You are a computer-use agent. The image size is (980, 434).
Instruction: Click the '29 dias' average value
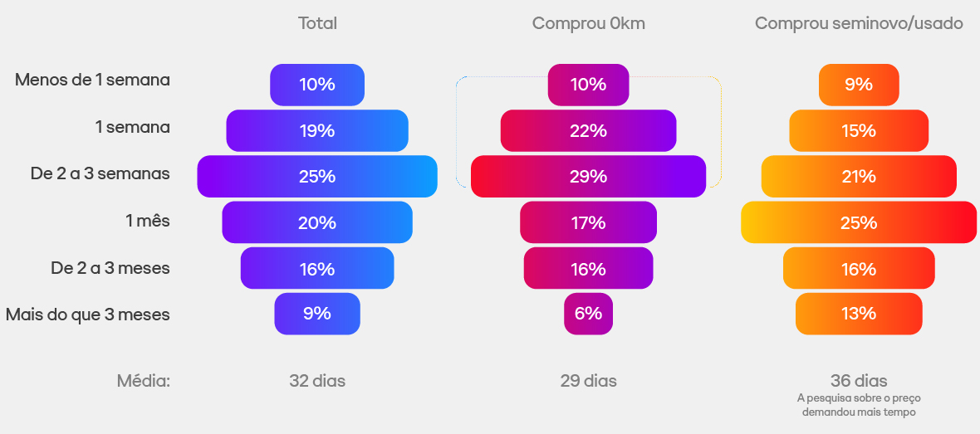point(588,382)
